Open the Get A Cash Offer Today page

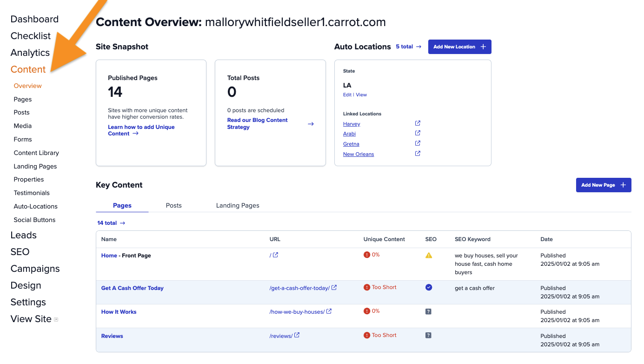tap(133, 288)
